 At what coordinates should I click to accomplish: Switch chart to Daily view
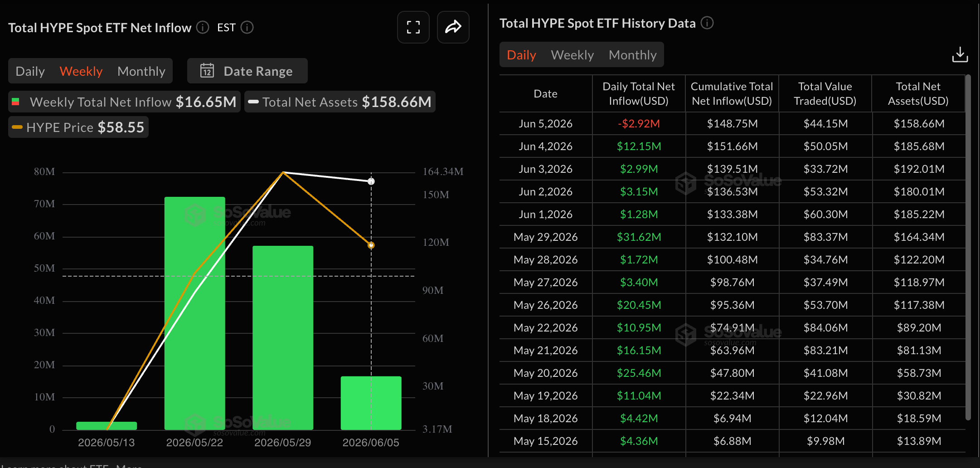30,71
